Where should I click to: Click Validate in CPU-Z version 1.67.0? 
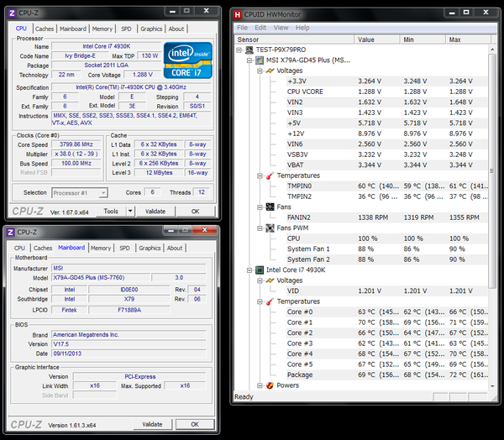[x=155, y=211]
